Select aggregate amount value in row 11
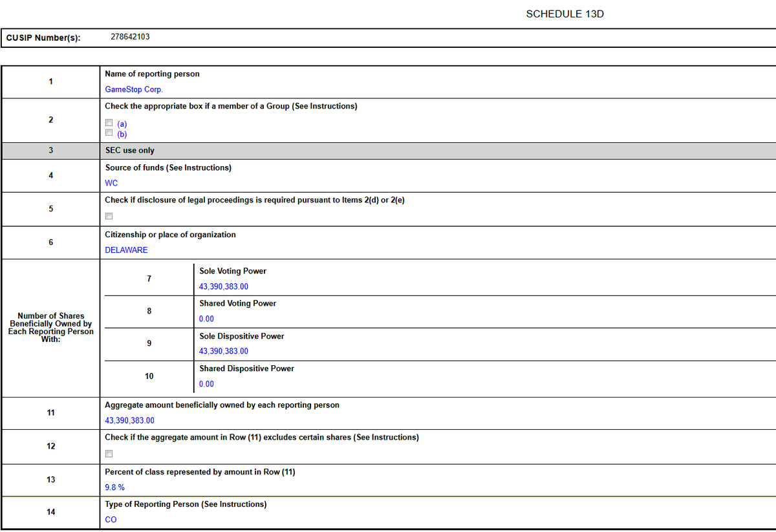Image resolution: width=776 pixels, height=532 pixels. click(x=129, y=421)
